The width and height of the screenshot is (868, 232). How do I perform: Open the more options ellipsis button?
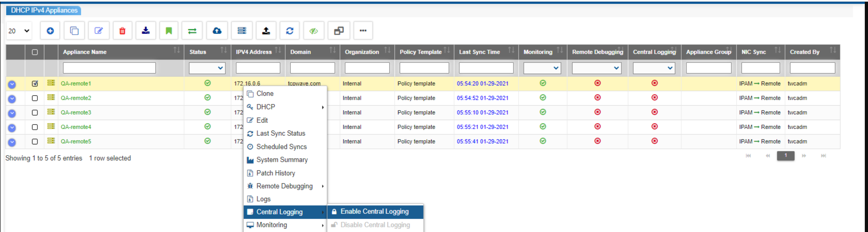[363, 31]
